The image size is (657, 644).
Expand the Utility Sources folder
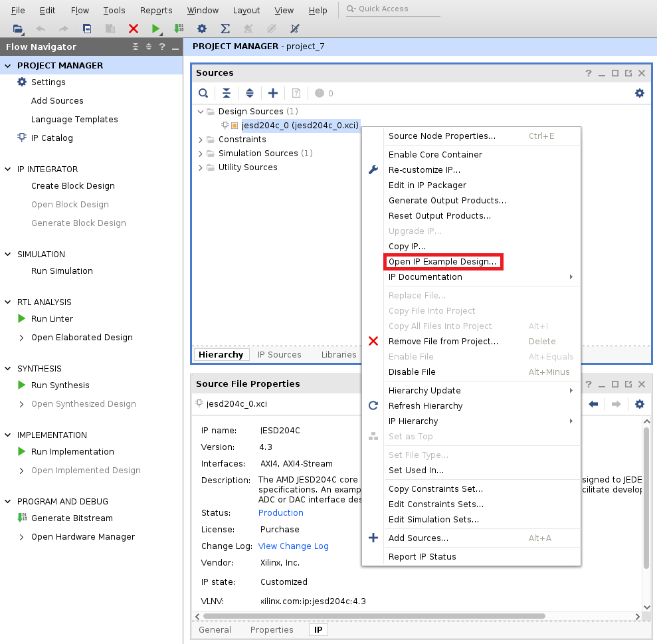click(200, 167)
